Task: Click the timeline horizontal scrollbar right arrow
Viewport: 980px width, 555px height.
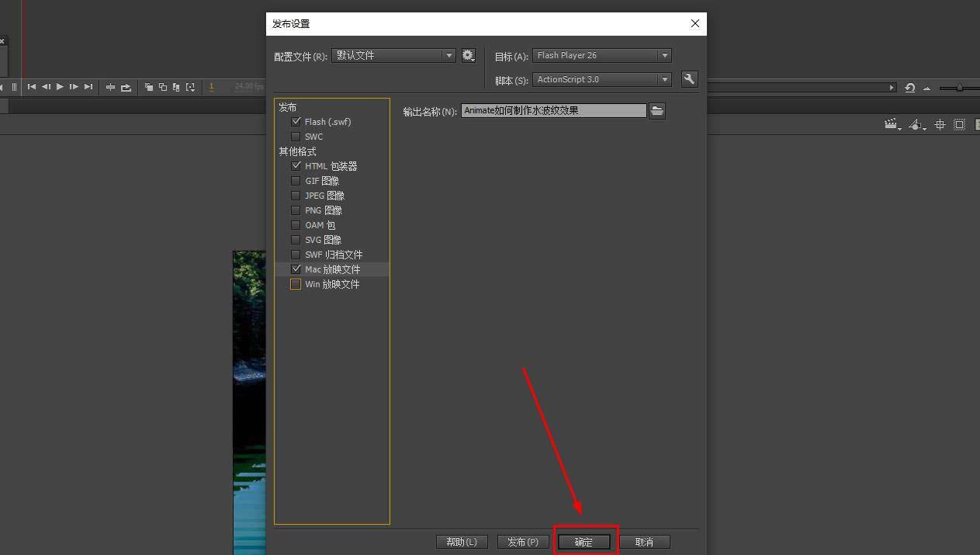Action: tap(892, 88)
